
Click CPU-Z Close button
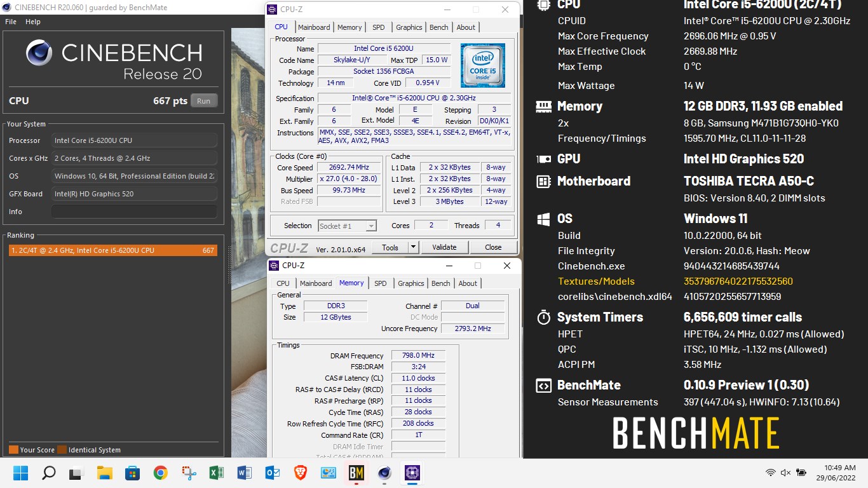click(x=493, y=247)
